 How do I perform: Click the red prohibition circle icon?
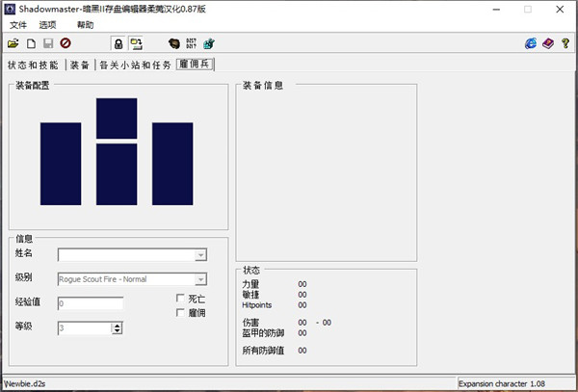[x=66, y=43]
